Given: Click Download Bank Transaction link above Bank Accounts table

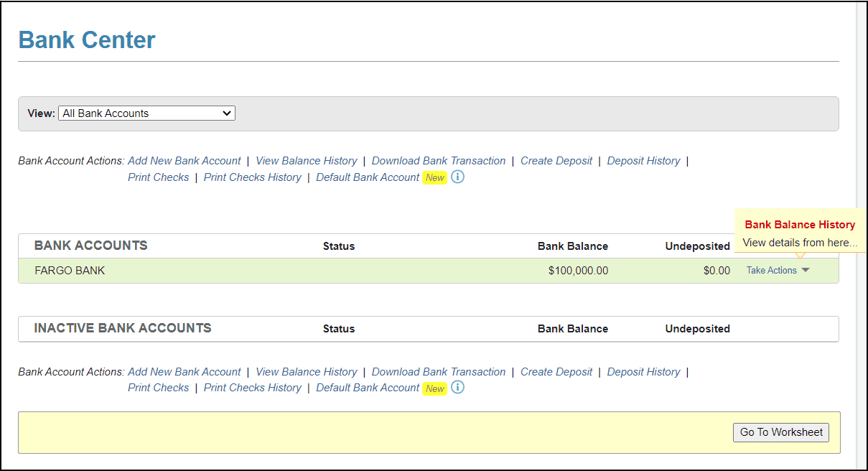Looking at the screenshot, I should [439, 161].
